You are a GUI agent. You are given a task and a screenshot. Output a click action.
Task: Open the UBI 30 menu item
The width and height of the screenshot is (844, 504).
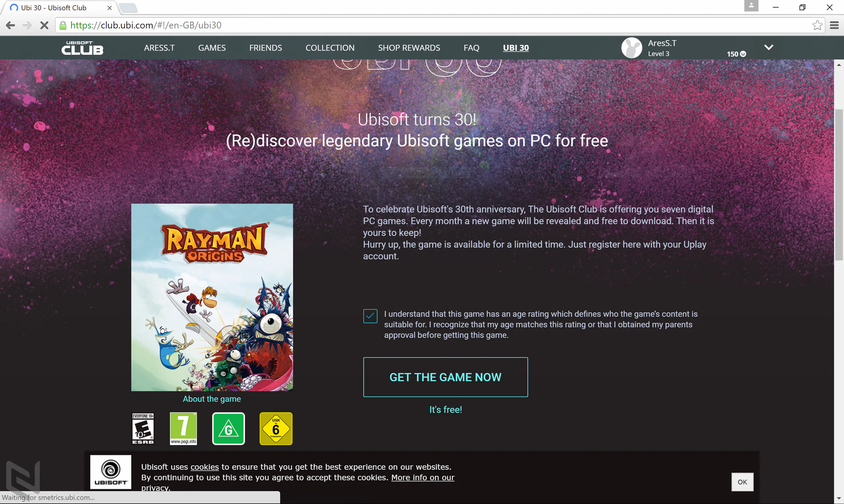pos(516,48)
